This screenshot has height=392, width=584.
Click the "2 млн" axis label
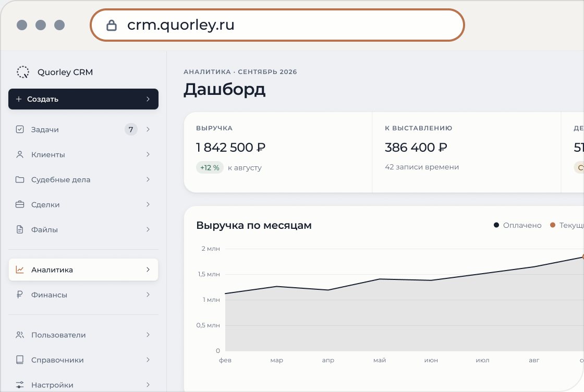(x=211, y=249)
